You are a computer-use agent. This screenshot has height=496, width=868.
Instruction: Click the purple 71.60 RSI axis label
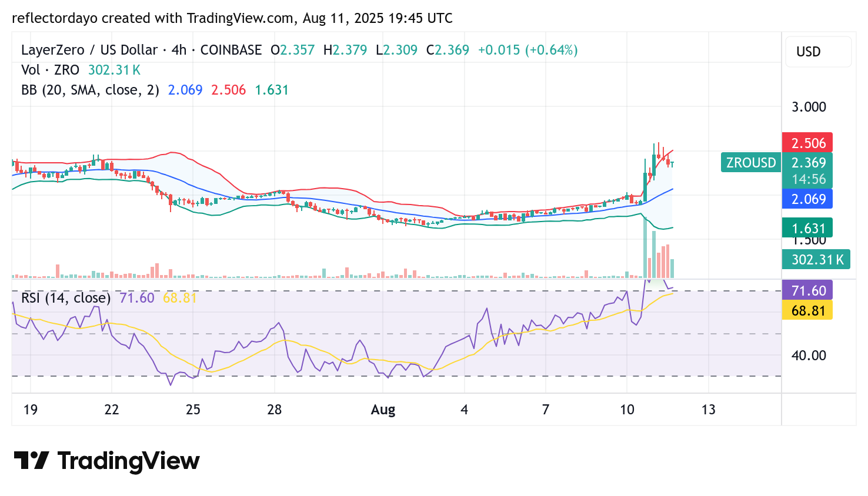coord(807,290)
